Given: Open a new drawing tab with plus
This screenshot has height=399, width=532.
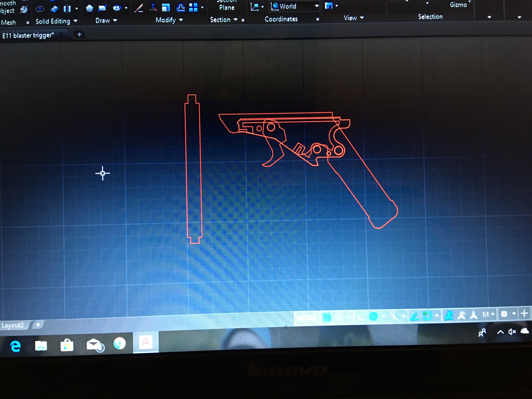Looking at the screenshot, I should 79,35.
